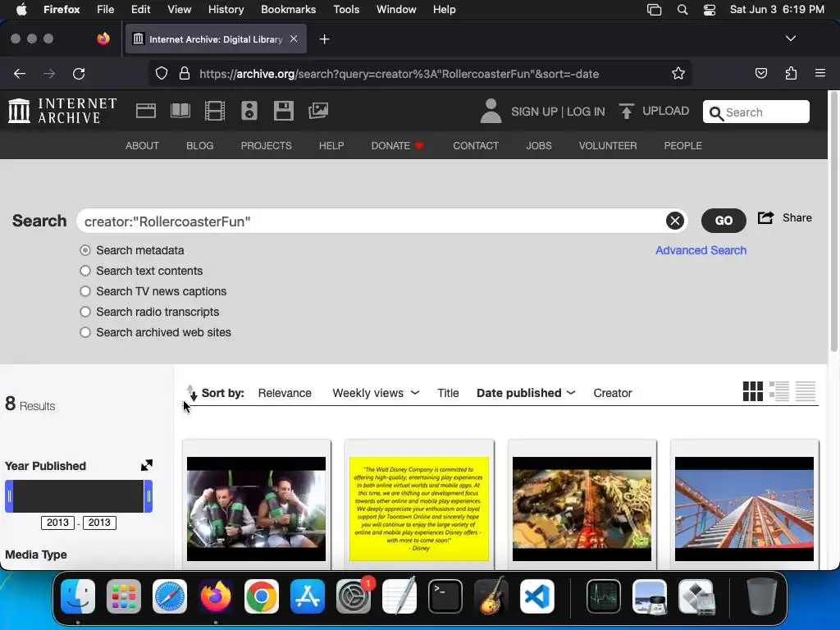Switch to compact list view
This screenshot has height=630, width=840.
[806, 391]
